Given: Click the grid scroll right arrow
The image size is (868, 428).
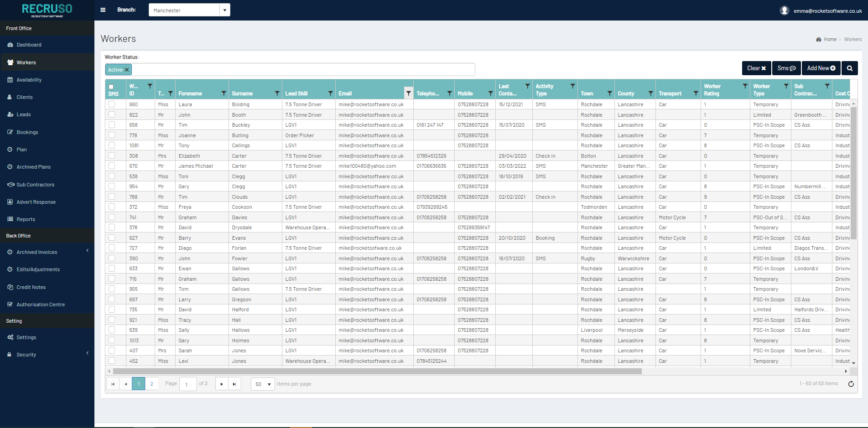Looking at the screenshot, I should (x=846, y=371).
